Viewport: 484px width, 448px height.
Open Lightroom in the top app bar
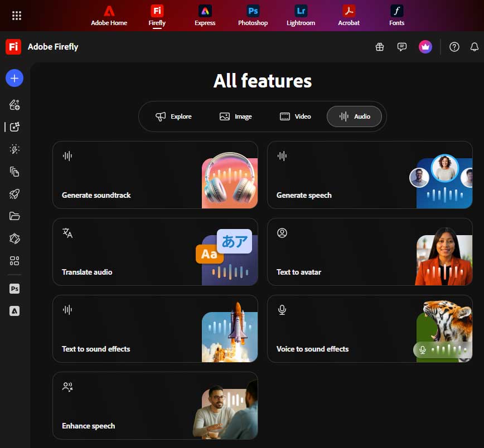pyautogui.click(x=301, y=16)
